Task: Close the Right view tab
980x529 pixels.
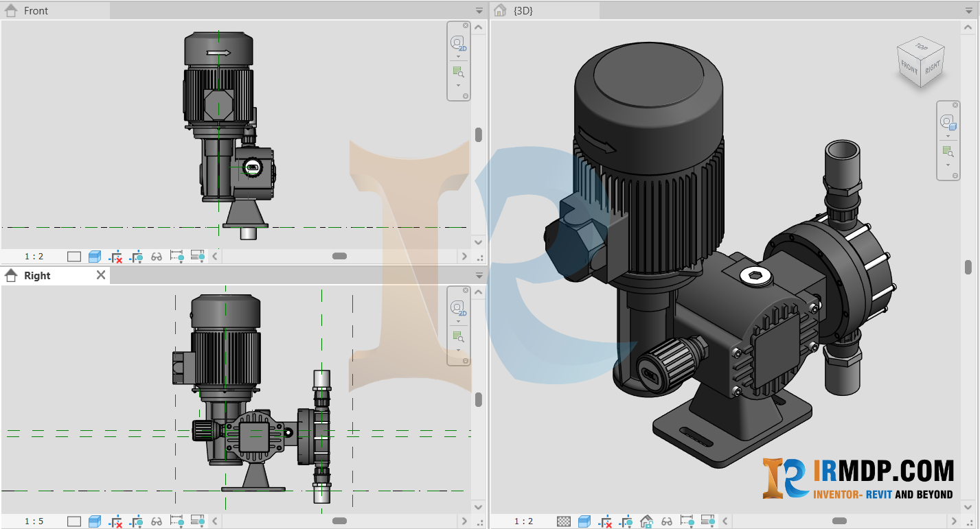Action: [x=100, y=275]
